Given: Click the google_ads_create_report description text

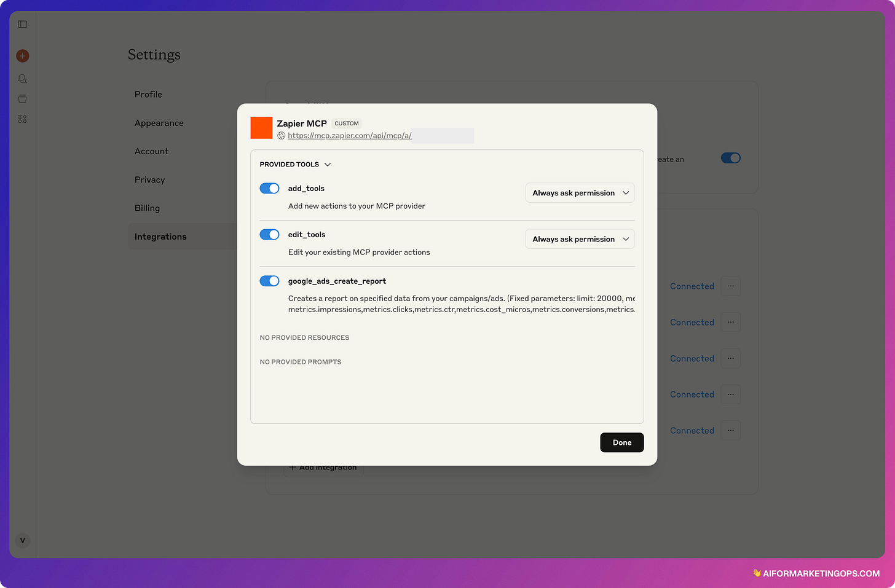Looking at the screenshot, I should pyautogui.click(x=462, y=304).
